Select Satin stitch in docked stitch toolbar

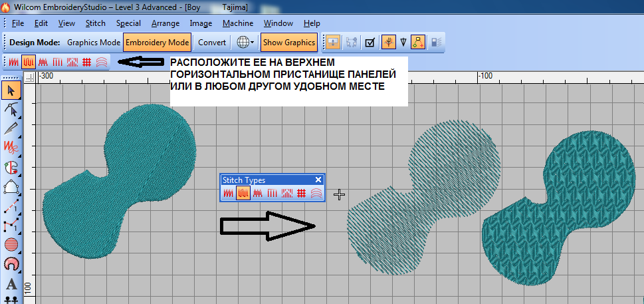coord(14,62)
